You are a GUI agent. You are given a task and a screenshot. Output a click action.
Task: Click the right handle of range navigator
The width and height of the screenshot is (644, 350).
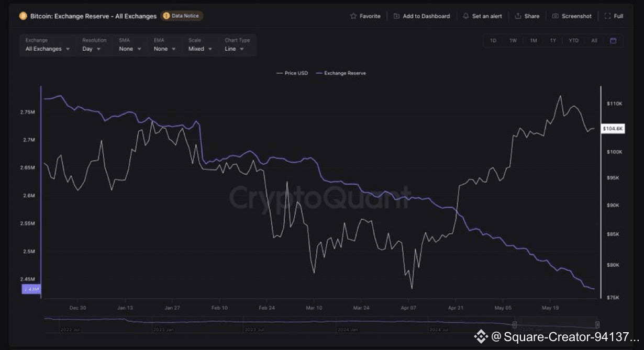pos(597,324)
